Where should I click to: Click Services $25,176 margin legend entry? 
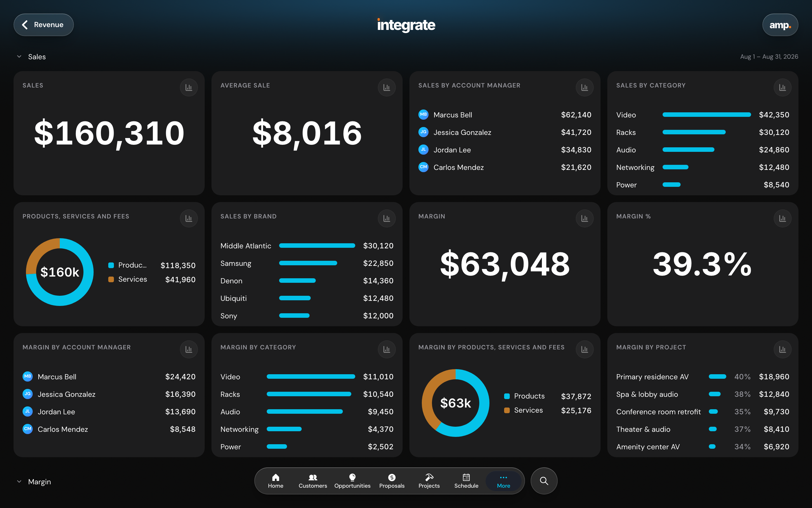[x=548, y=410]
